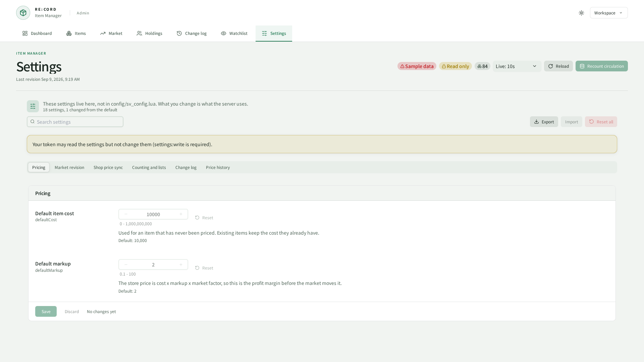Click the magnifier icon in Search settings
Image resolution: width=644 pixels, height=362 pixels.
(x=33, y=122)
